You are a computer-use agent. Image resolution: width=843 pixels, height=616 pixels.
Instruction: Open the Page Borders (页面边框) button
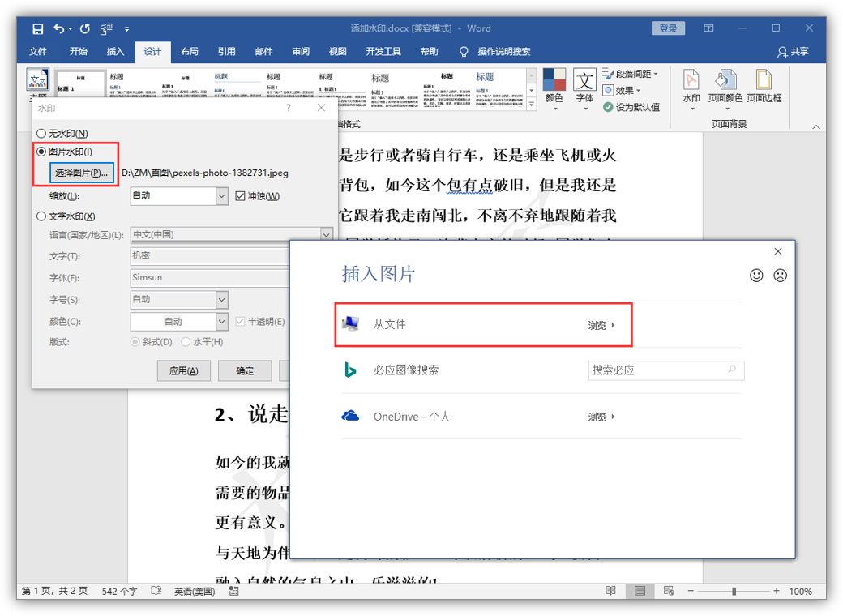(764, 86)
